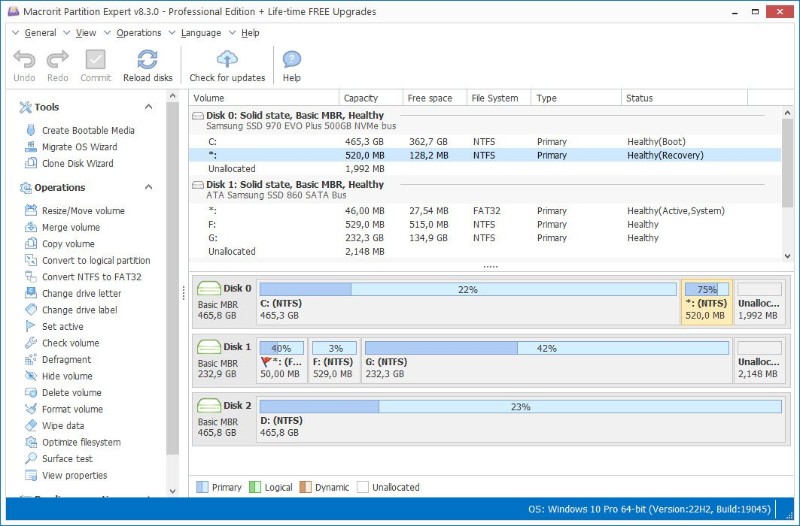Click the Free space column header
This screenshot has width=800, height=526.
point(430,98)
